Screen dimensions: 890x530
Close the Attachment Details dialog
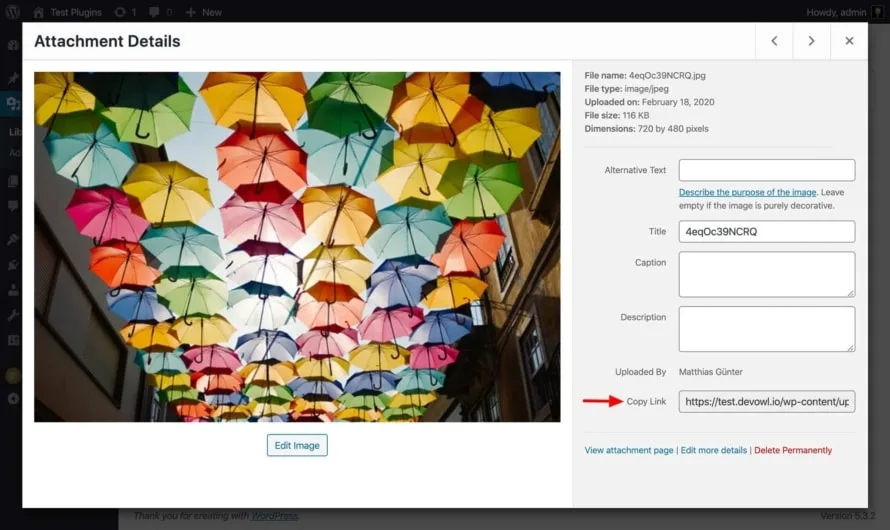(849, 41)
